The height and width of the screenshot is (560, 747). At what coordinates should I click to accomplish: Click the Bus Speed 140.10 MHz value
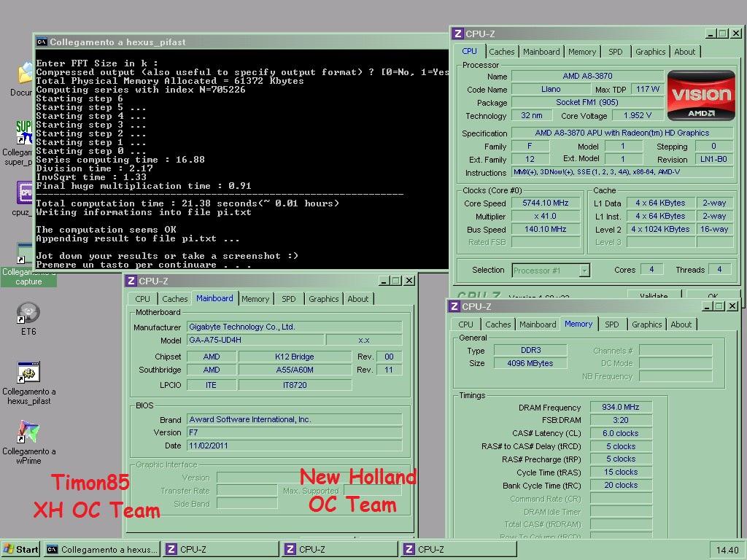coord(546,229)
